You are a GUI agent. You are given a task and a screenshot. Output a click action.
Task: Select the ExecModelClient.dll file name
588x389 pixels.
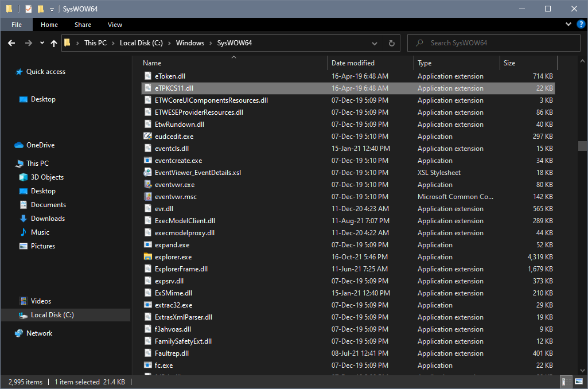tap(185, 221)
